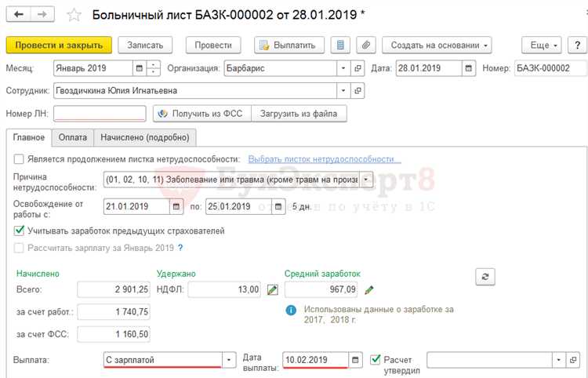Screen dimensions: 588x378
Task: Open help with the question mark button
Action: click(577, 45)
